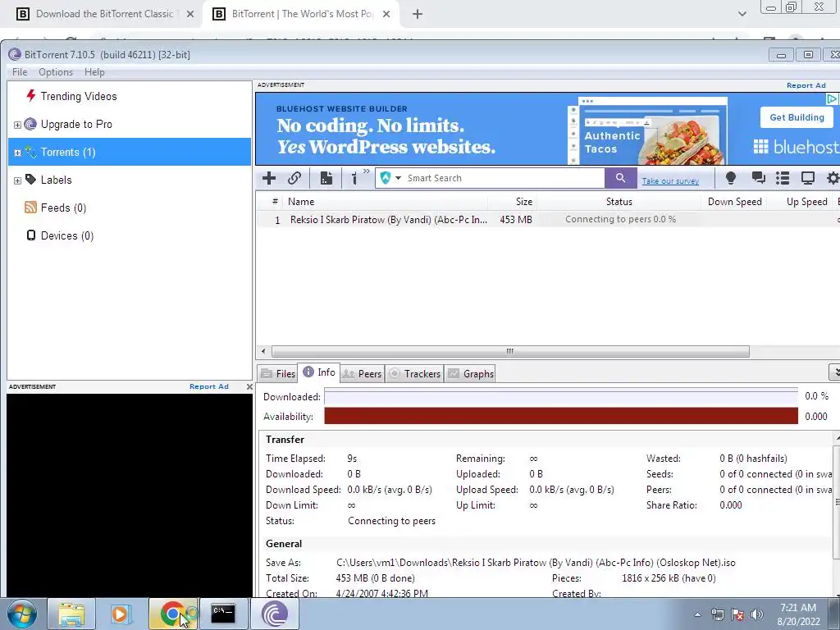
Task: Open Preferences via the gear icon
Action: click(x=833, y=178)
